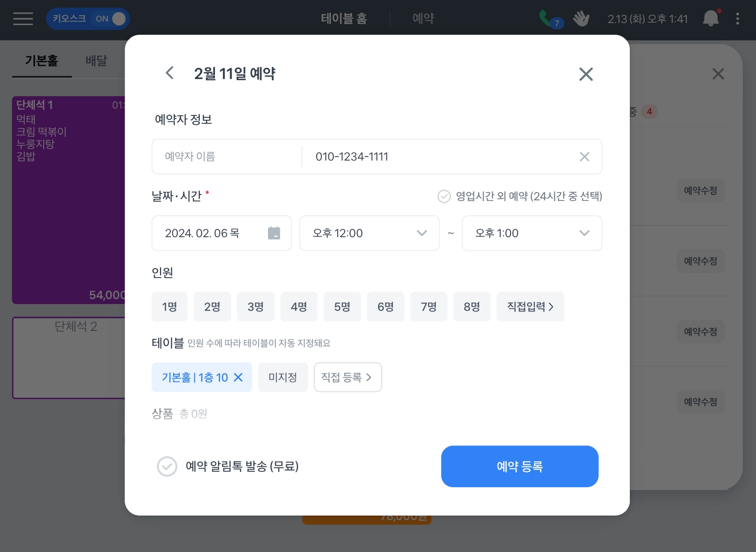Image resolution: width=756 pixels, height=552 pixels.
Task: Switch to the 예약 top tab
Action: pyautogui.click(x=423, y=19)
